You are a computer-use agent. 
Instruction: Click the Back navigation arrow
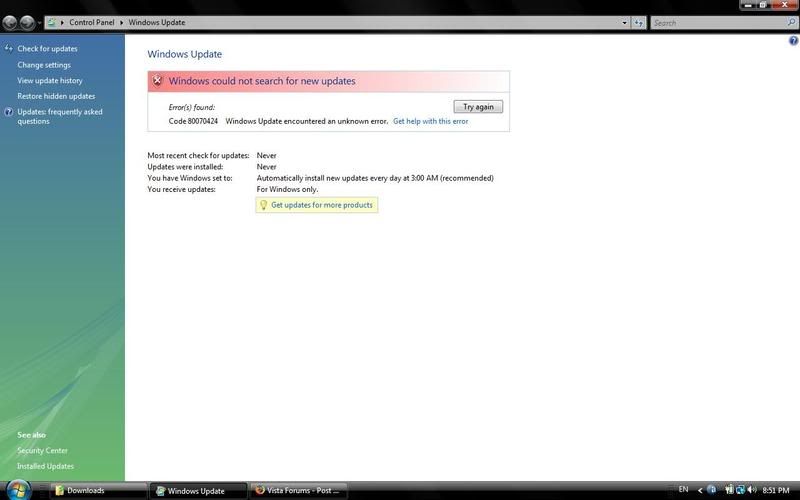[10, 22]
